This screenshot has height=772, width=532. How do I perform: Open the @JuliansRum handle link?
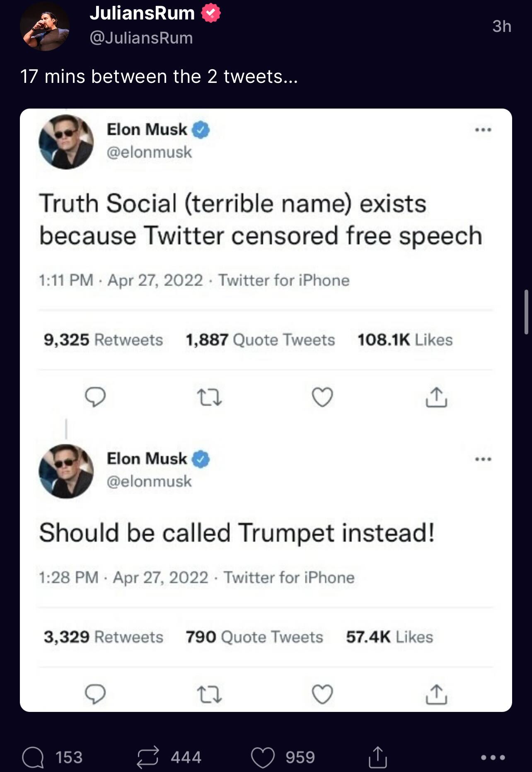click(x=141, y=38)
